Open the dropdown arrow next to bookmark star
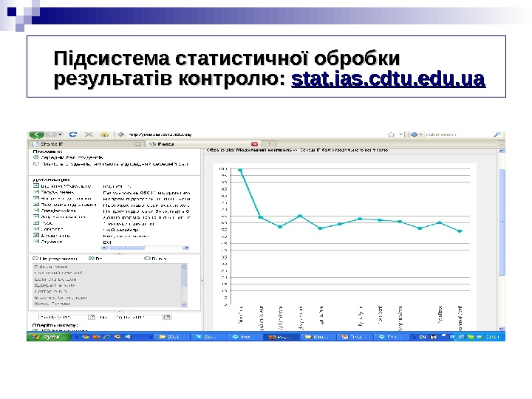This screenshot has width=532, height=399. point(400,134)
